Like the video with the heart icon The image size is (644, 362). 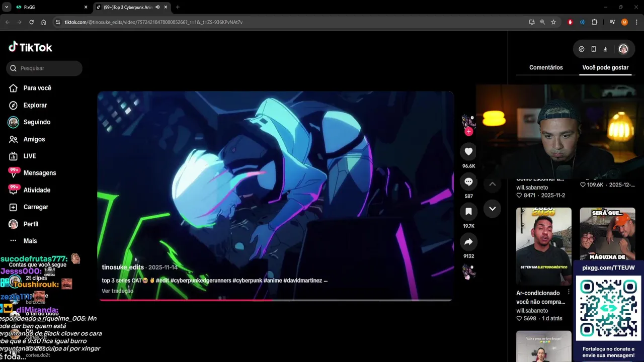(x=468, y=151)
